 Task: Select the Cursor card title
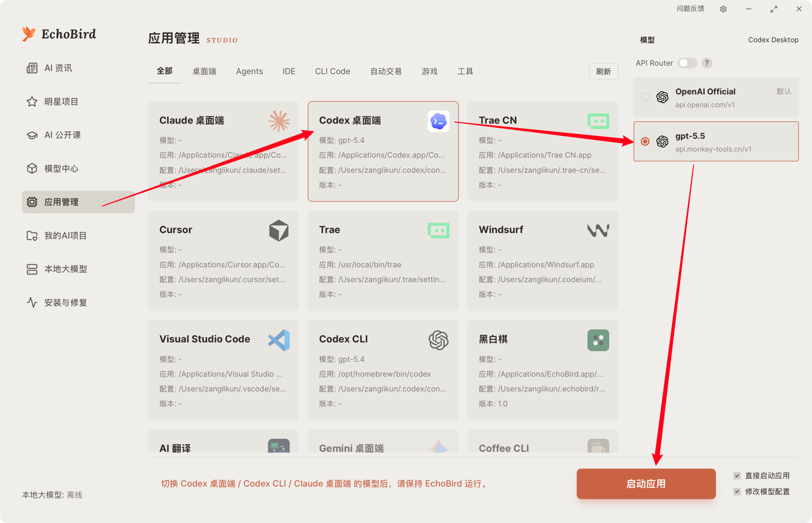coord(176,230)
